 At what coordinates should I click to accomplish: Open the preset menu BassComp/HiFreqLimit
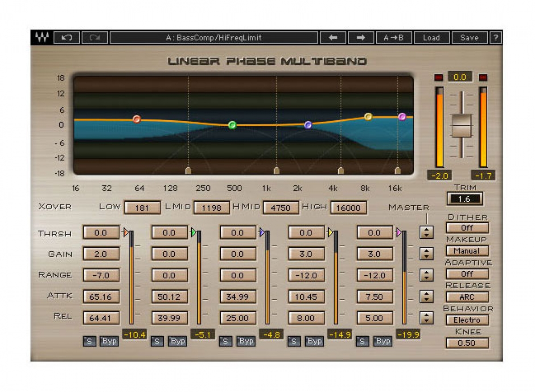214,38
